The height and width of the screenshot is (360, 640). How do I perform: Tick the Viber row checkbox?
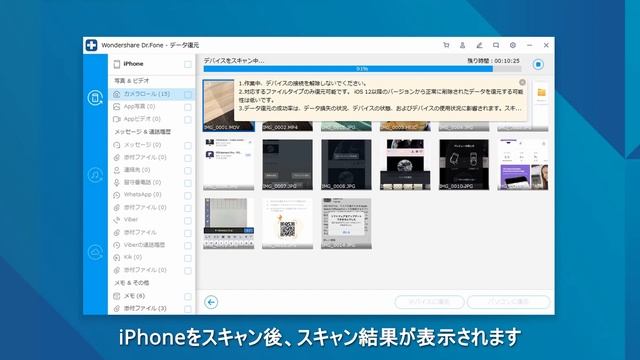tap(188, 221)
